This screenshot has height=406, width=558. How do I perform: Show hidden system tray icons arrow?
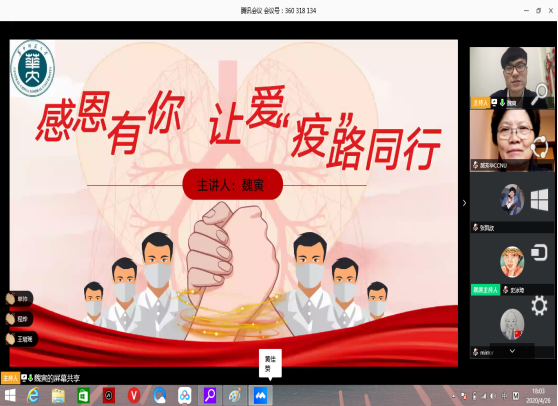(x=454, y=396)
